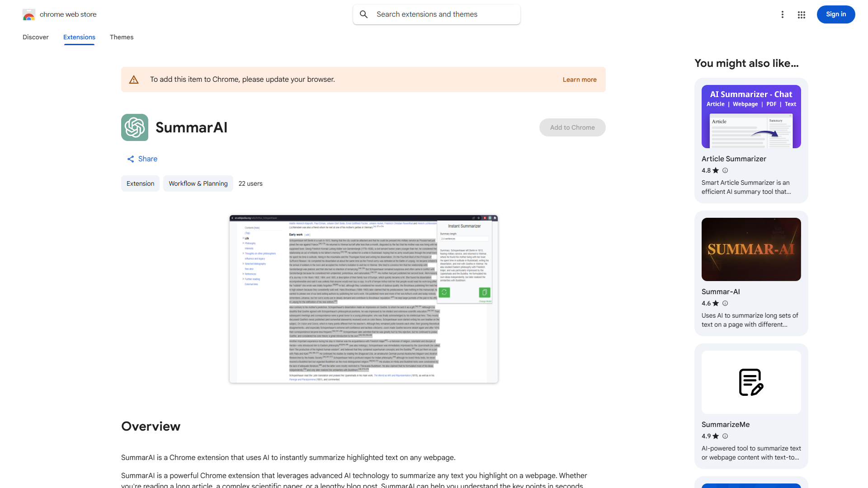
Task: Click the search magnifier icon
Action: (x=363, y=14)
